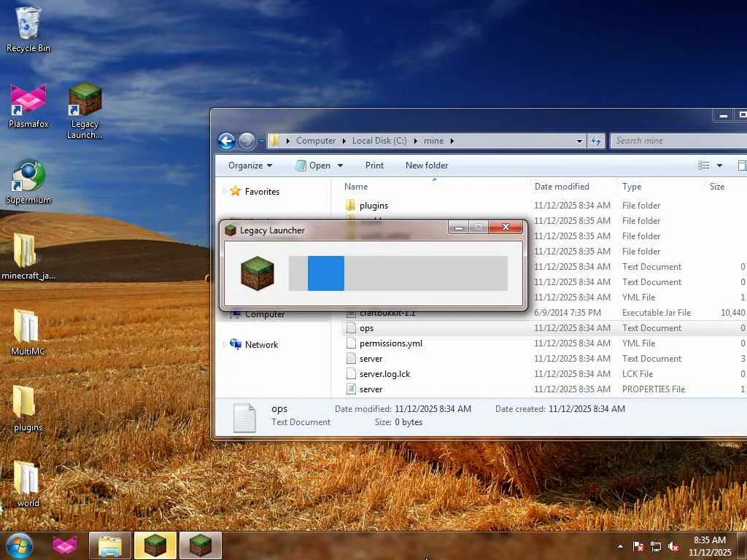Show hidden tray icons arrow
This screenshot has width=747, height=560.
pyautogui.click(x=620, y=546)
